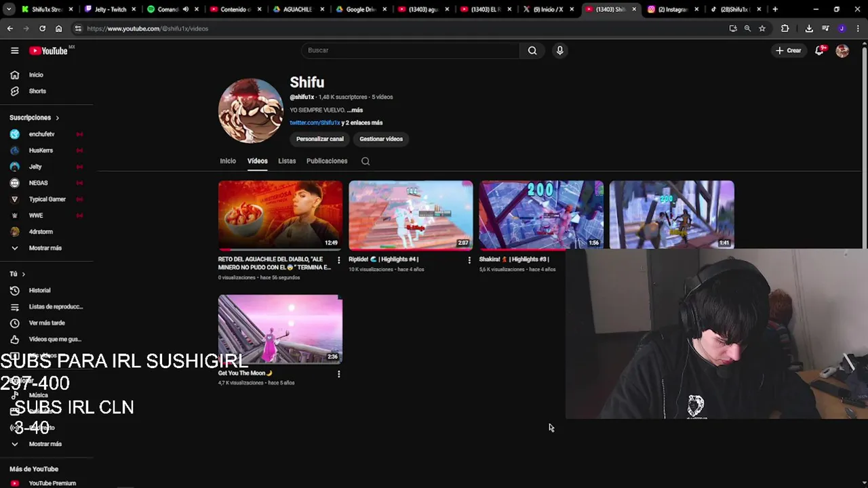Viewport: 868px width, 488px height.
Task: Open the notifications bell
Action: click(x=820, y=50)
